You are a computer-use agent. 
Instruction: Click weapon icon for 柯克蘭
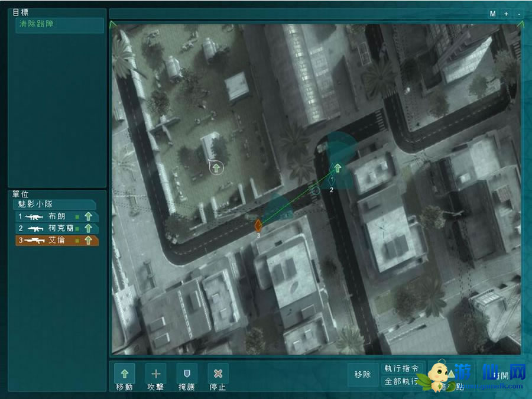coord(35,229)
